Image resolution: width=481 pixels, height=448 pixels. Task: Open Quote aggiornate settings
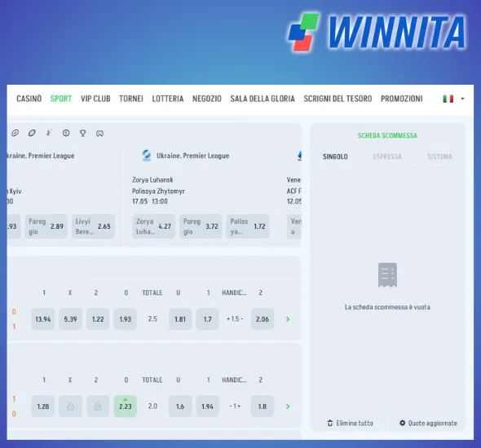(428, 424)
